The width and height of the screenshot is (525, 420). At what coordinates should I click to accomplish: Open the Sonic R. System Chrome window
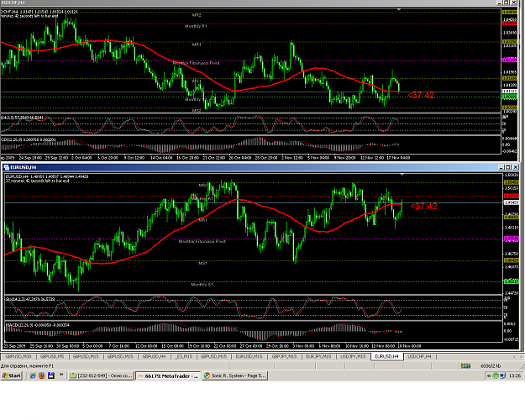(x=235, y=376)
